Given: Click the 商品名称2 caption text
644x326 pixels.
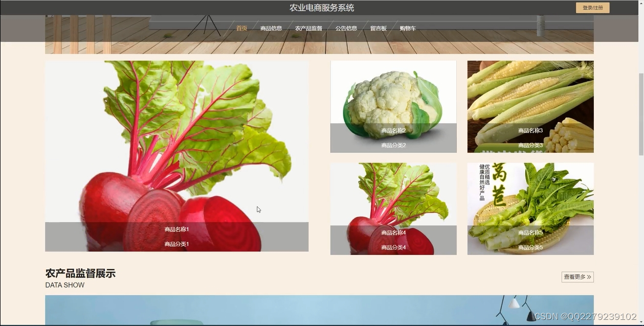Looking at the screenshot, I should 393,131.
